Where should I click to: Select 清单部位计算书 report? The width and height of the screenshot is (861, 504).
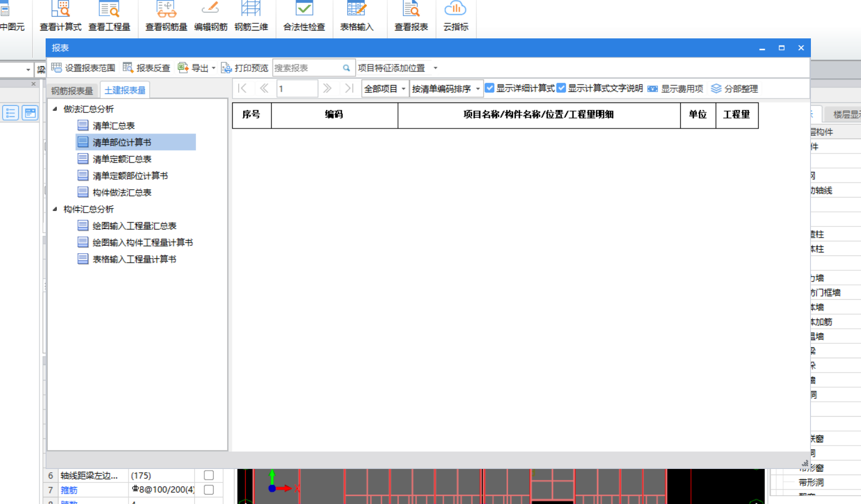point(136,142)
